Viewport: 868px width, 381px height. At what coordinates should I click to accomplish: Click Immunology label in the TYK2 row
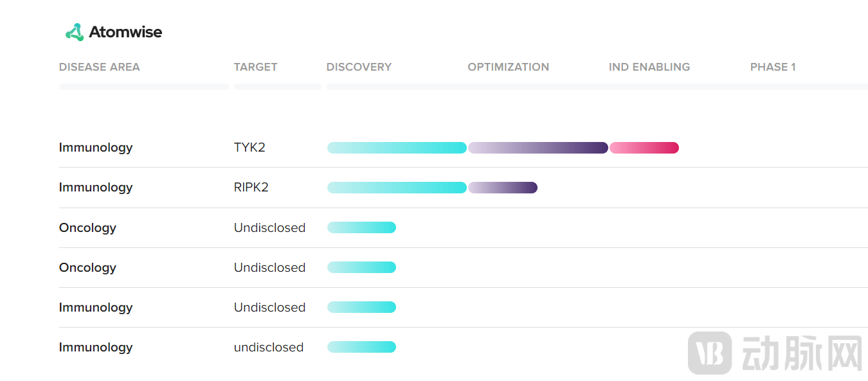(96, 148)
